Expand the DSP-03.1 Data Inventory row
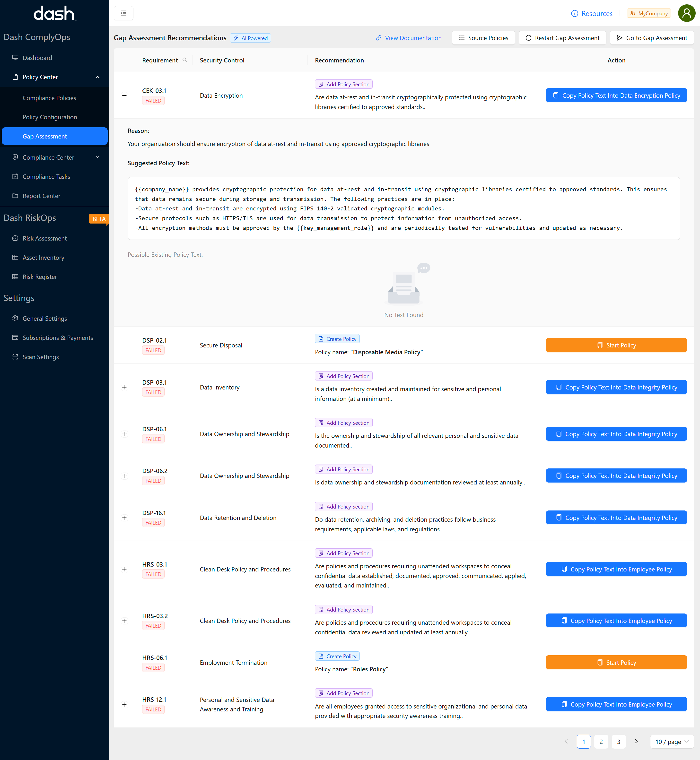The width and height of the screenshot is (700, 760). click(124, 387)
